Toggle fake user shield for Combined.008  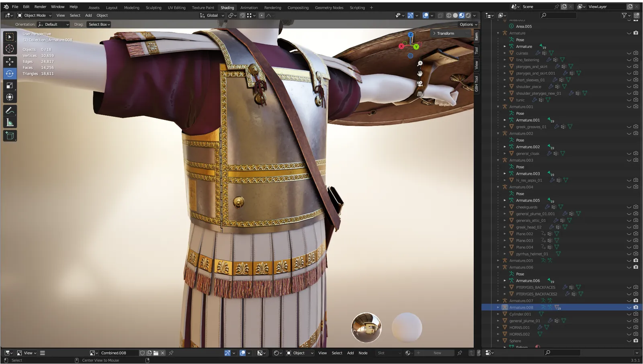point(142,353)
